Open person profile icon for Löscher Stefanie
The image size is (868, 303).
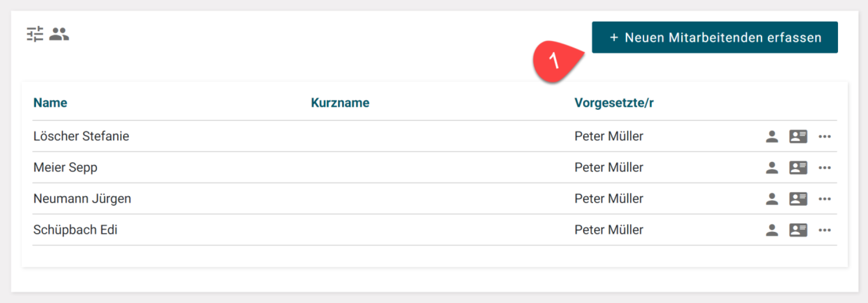[772, 136]
